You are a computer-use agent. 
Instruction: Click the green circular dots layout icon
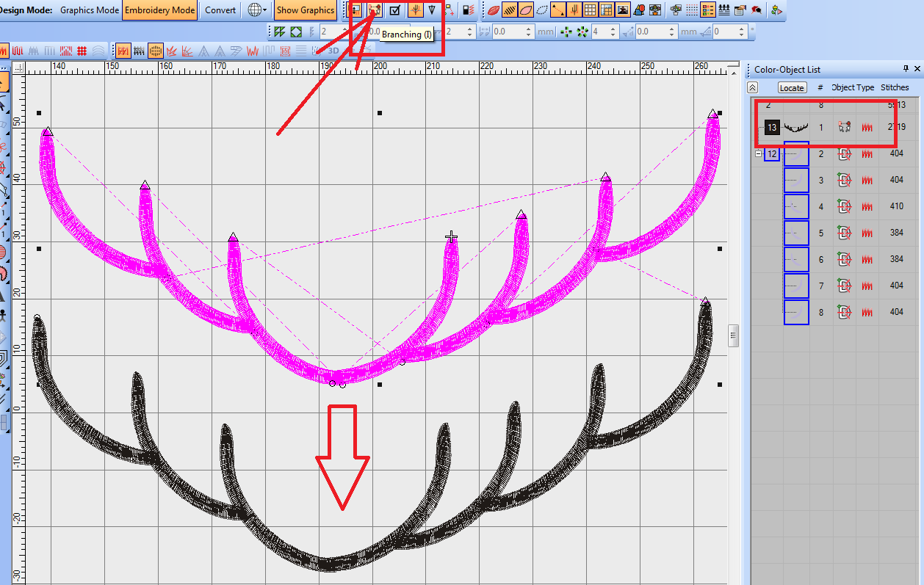pyautogui.click(x=582, y=32)
